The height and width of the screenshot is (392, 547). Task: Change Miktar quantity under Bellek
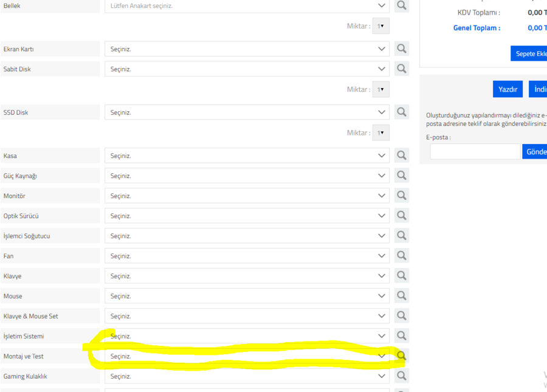coord(380,26)
